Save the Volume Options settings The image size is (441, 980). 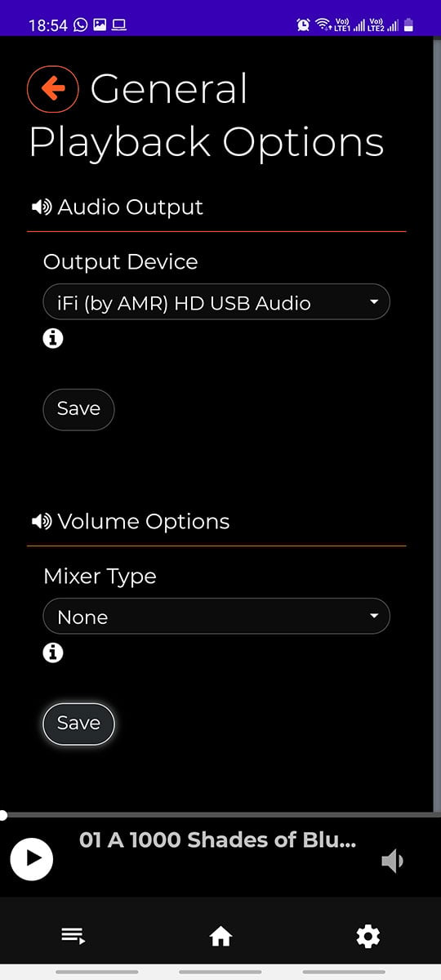[x=78, y=724]
